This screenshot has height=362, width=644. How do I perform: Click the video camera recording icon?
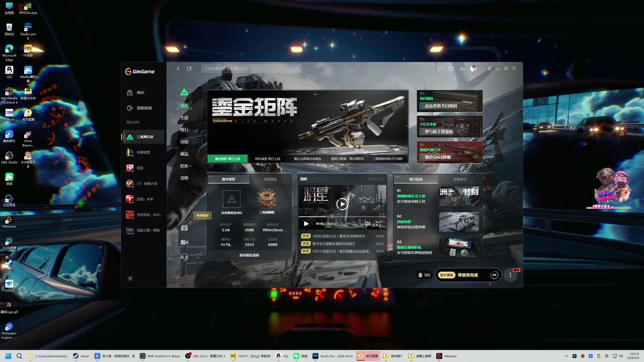pos(184,242)
